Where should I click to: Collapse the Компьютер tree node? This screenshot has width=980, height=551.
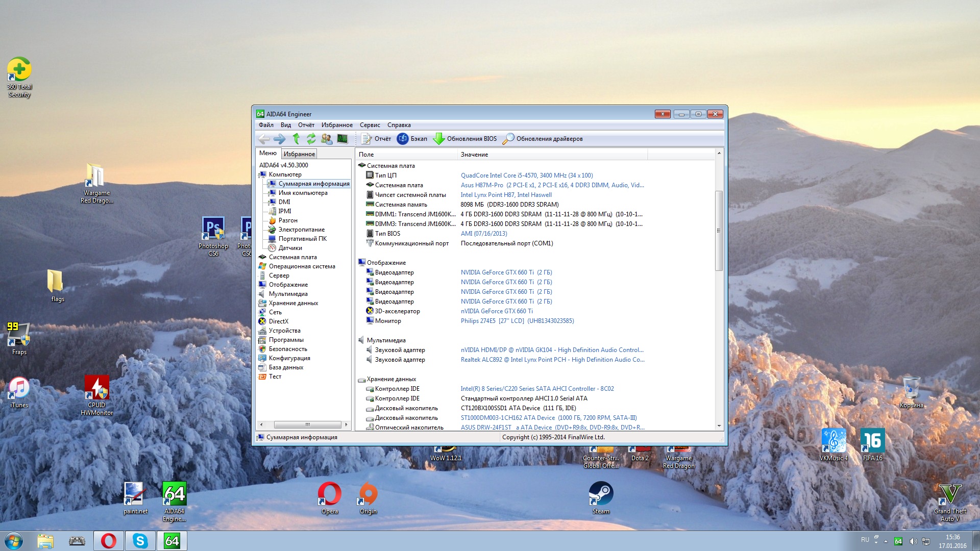(x=260, y=175)
